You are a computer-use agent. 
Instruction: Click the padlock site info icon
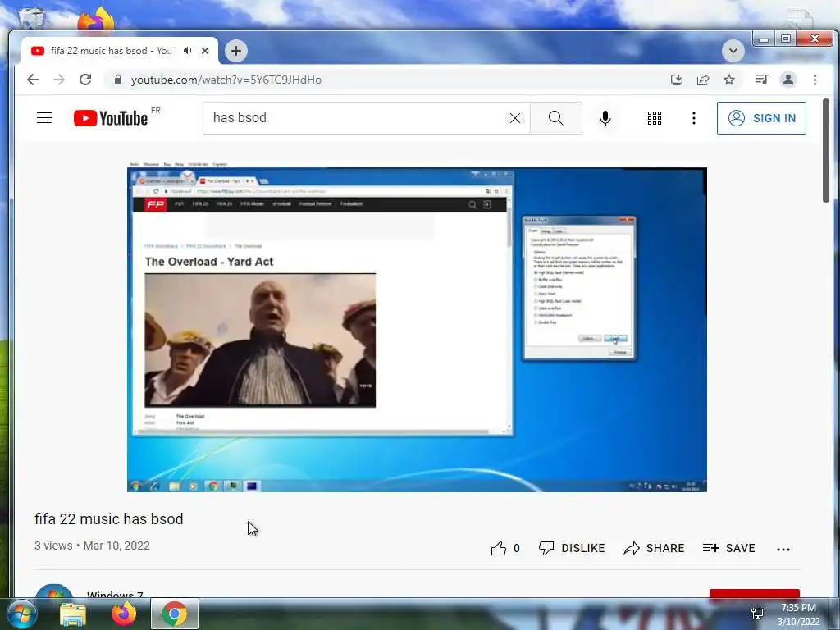(118, 80)
